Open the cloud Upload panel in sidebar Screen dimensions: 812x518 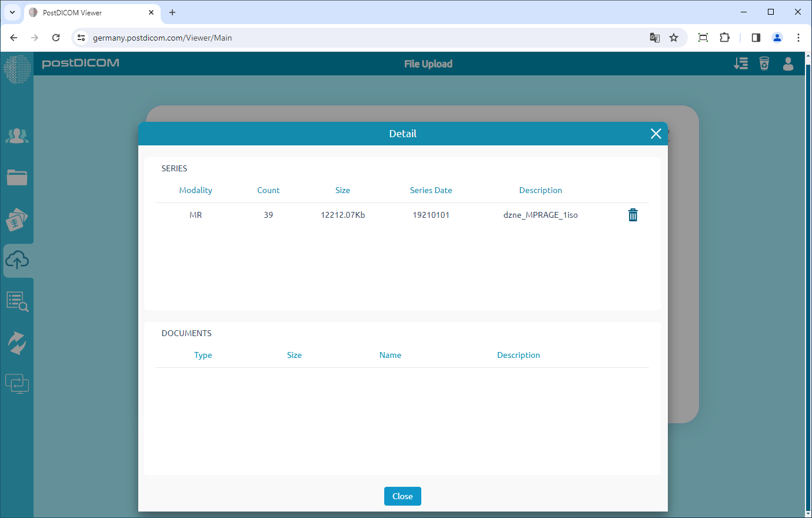(x=17, y=260)
